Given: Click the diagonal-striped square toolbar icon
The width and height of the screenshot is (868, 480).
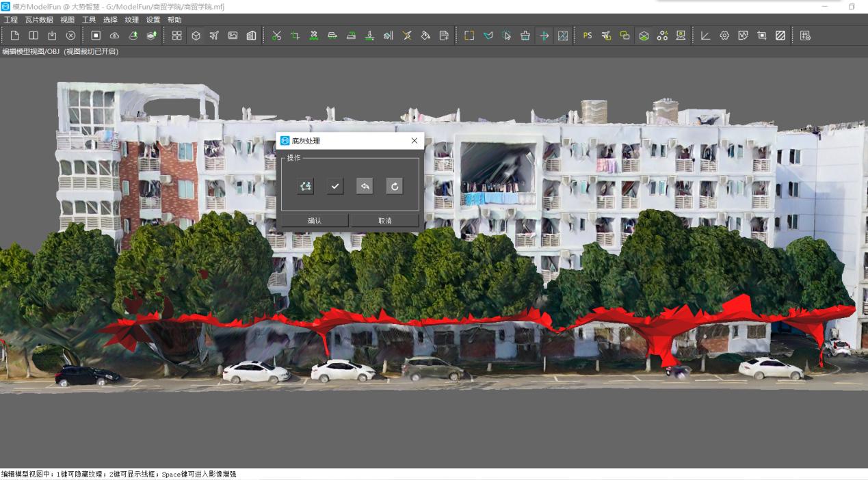Looking at the screenshot, I should pos(780,36).
